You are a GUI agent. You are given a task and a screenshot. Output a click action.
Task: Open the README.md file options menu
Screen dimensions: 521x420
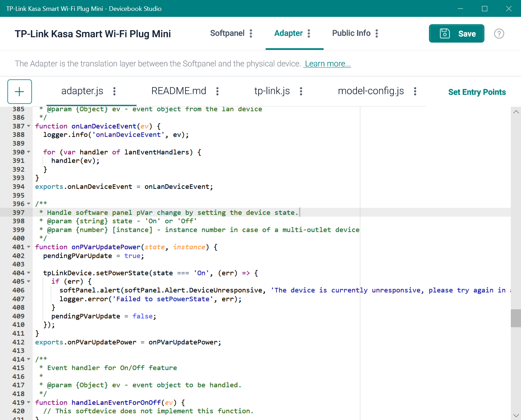click(217, 91)
